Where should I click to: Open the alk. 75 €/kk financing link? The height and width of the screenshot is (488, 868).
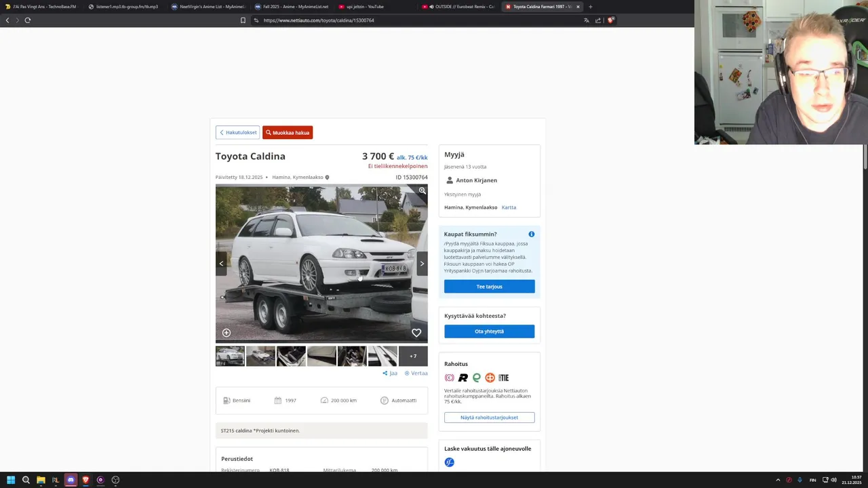click(412, 158)
